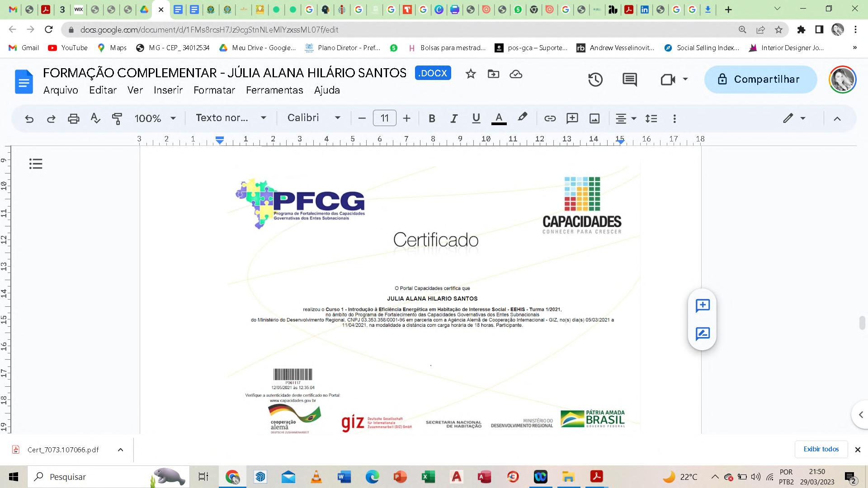Toggle bold formatting
868x488 pixels.
[432, 118]
